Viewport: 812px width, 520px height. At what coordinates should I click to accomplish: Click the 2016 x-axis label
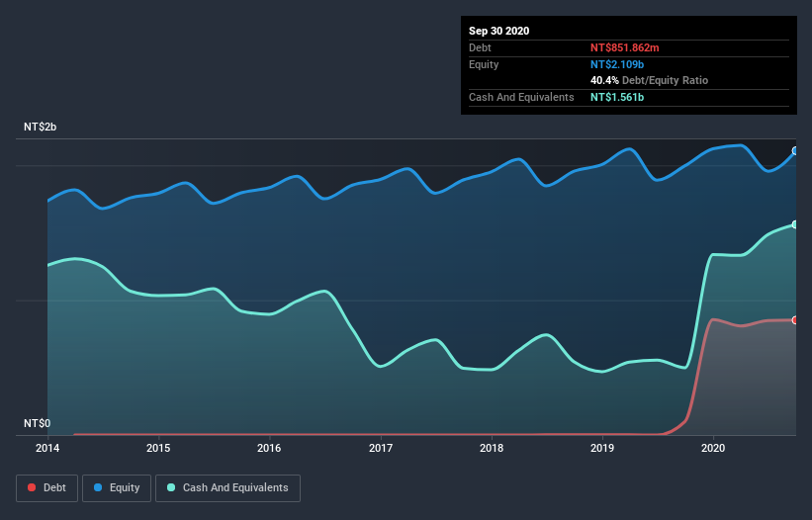269,448
